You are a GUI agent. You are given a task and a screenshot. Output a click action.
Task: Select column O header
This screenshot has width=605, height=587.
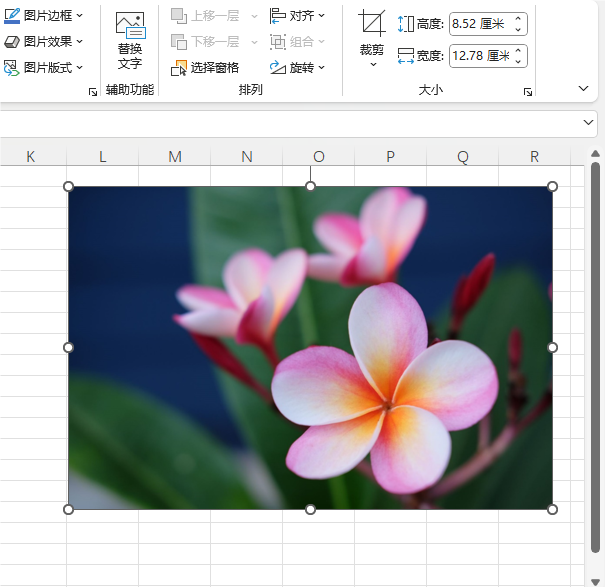[319, 157]
